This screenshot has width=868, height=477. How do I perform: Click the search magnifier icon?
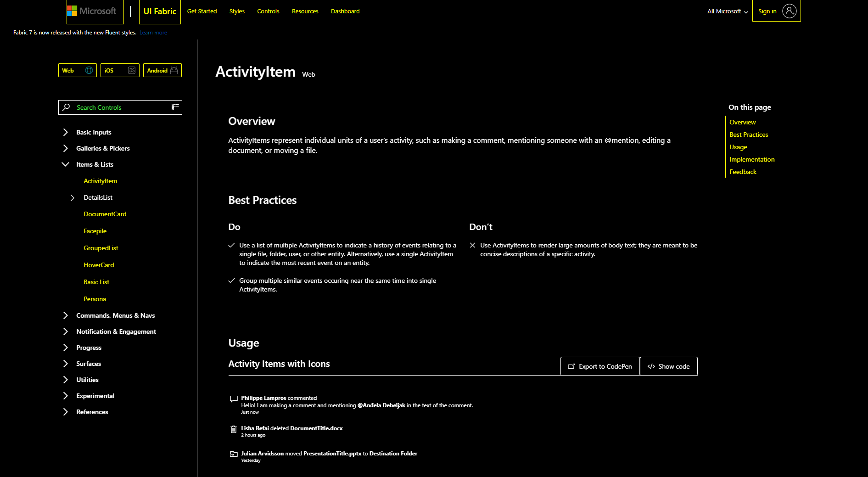pyautogui.click(x=66, y=107)
